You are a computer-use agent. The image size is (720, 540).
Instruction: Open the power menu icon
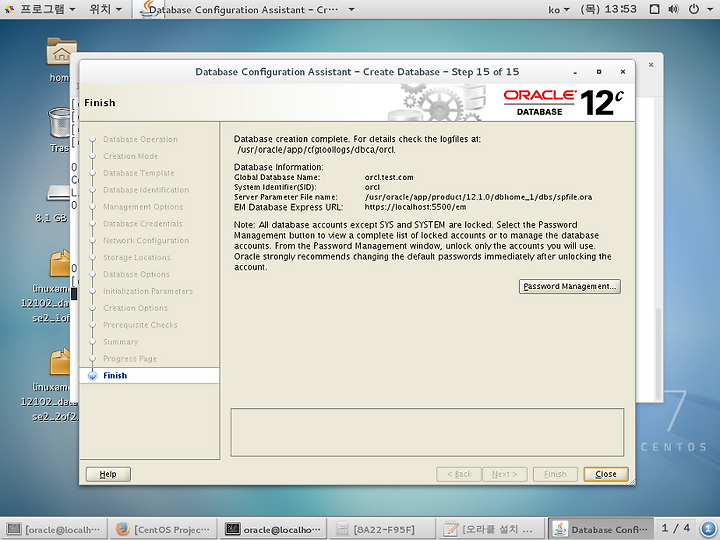694,9
